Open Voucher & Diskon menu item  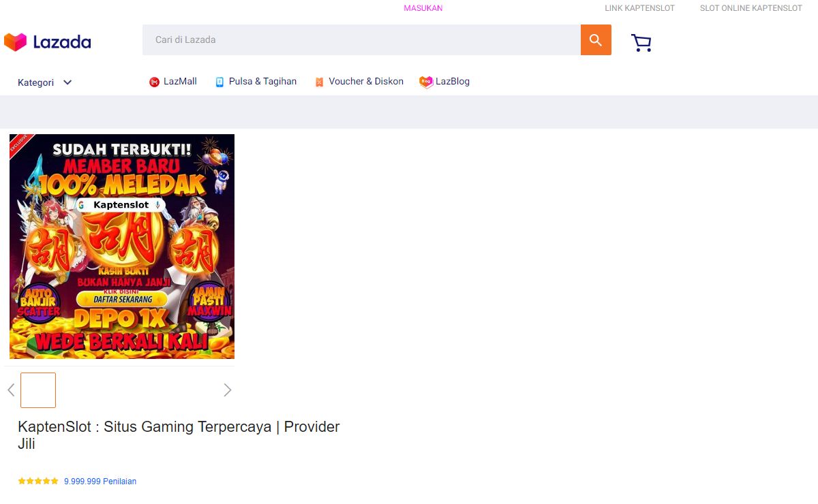(359, 82)
